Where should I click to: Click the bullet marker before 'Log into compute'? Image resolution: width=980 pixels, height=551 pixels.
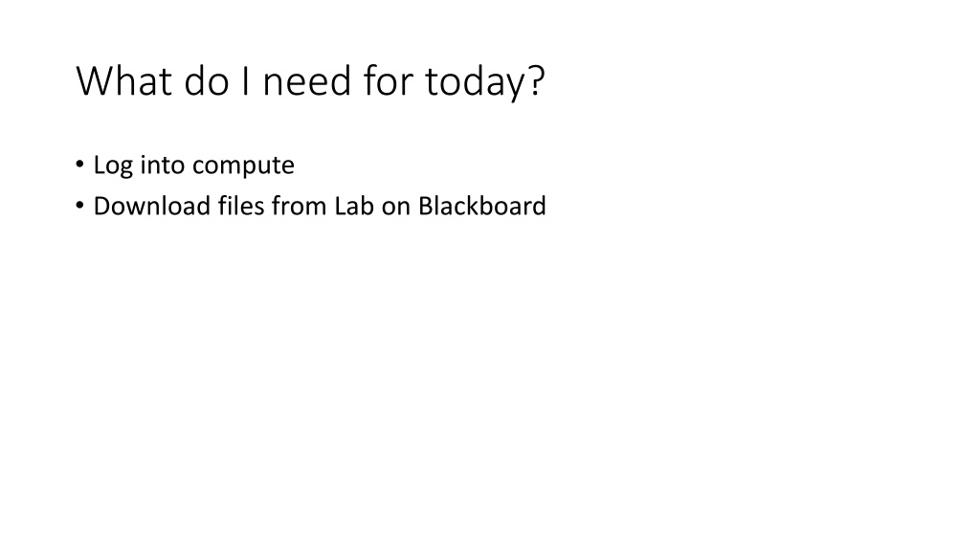click(79, 165)
